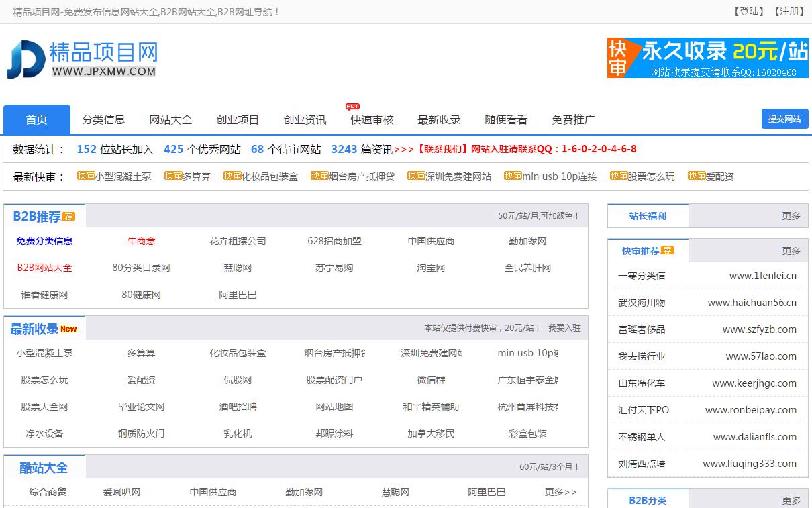Click the 我要入驻 link

pos(564,328)
